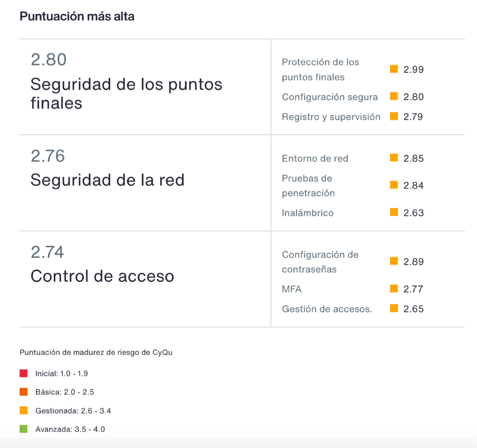Open the Control de acceso category
Viewport: 477px width, 448px height.
tap(102, 276)
